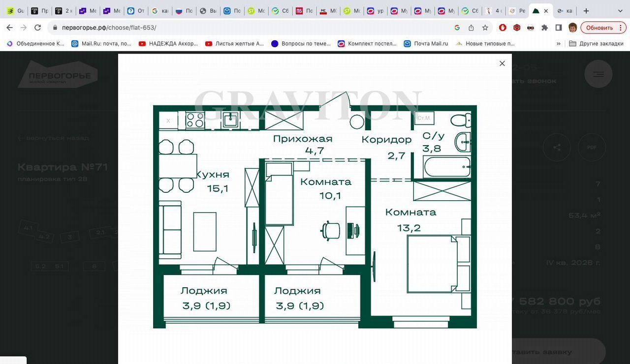Switch to the От tab

(x=135, y=11)
